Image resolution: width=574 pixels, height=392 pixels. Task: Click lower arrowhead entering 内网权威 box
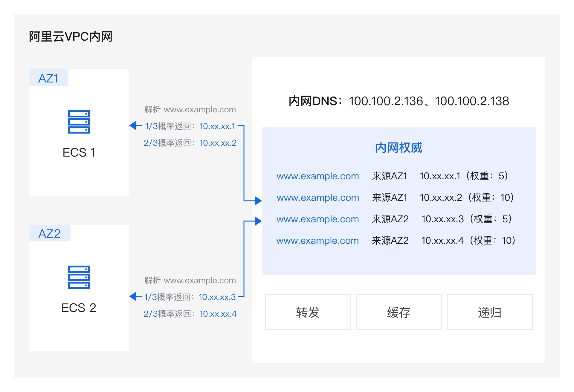(x=258, y=221)
